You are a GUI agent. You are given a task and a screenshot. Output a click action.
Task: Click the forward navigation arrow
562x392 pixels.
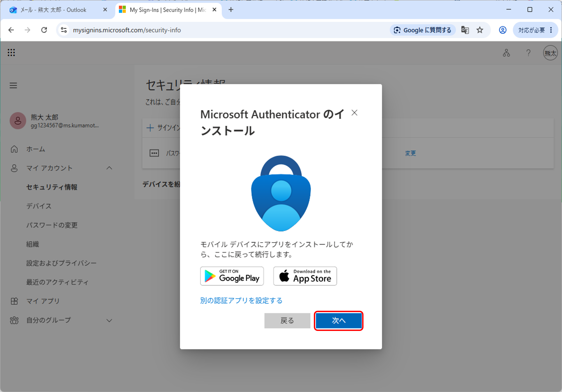point(27,30)
